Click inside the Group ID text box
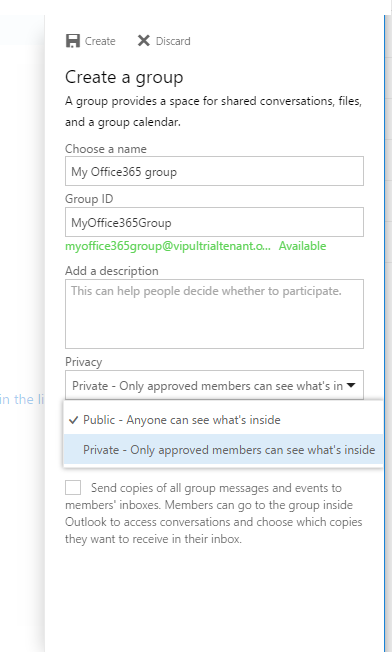 click(x=214, y=222)
